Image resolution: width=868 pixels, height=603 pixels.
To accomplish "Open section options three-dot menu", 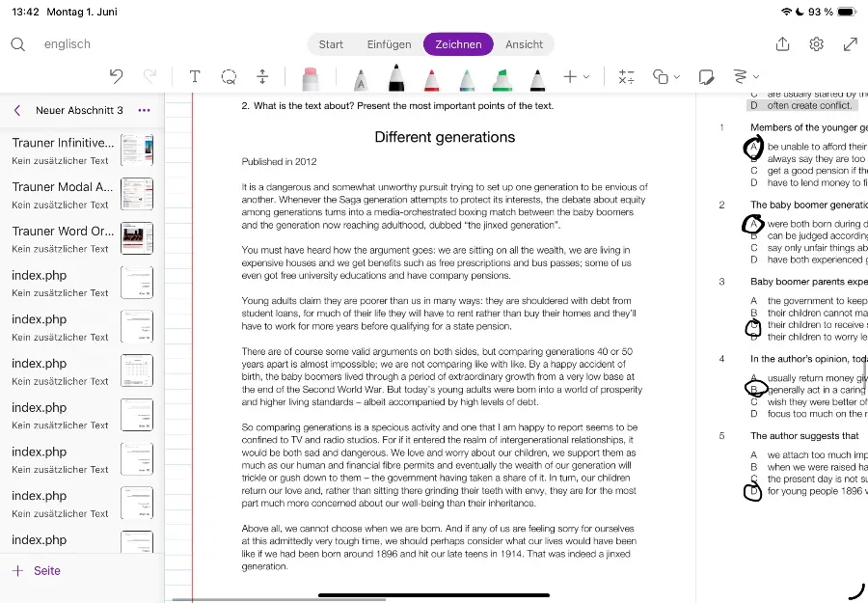I will [144, 110].
